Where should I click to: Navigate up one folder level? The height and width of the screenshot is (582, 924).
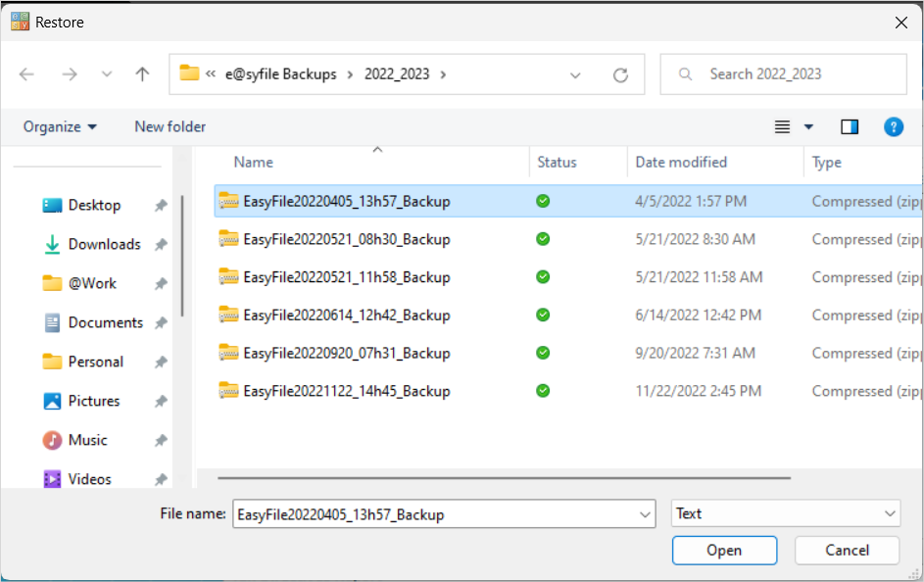(x=141, y=73)
